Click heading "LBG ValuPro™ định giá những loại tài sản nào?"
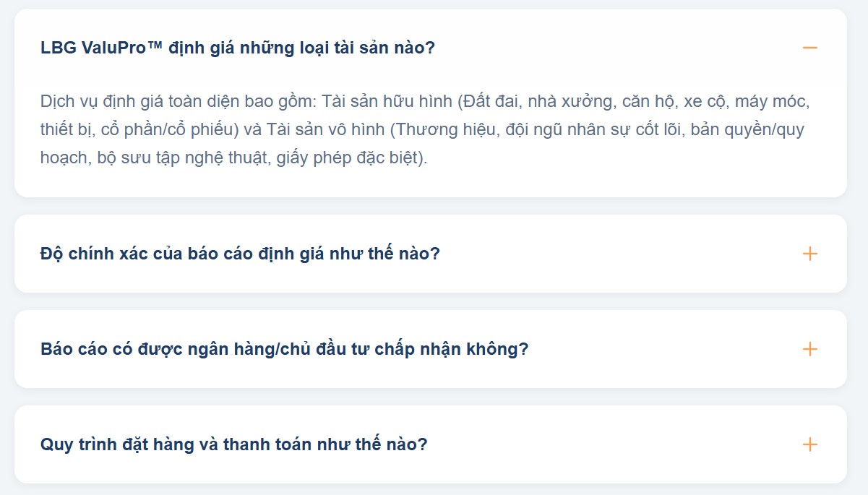Viewport: 868px width, 495px height. pyautogui.click(x=238, y=48)
